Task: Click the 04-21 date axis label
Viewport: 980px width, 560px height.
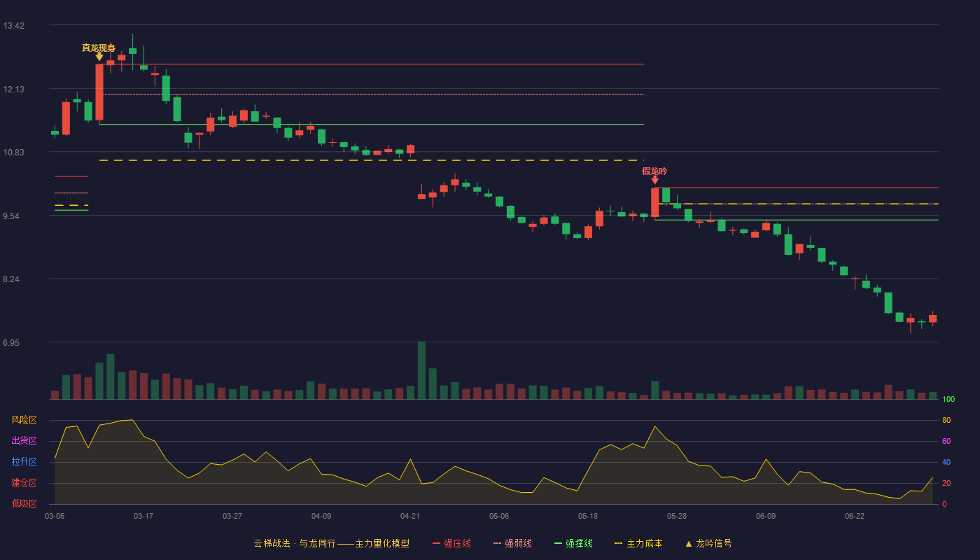Action: tap(410, 516)
